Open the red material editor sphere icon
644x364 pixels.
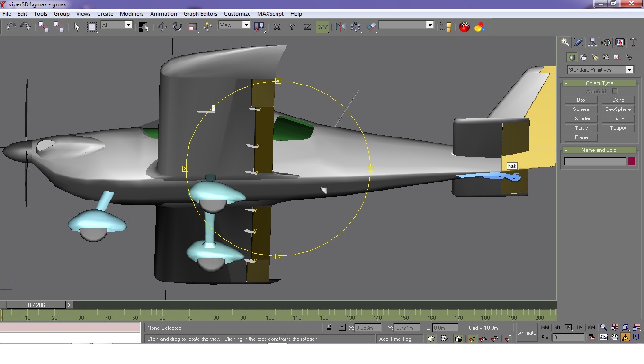465,27
